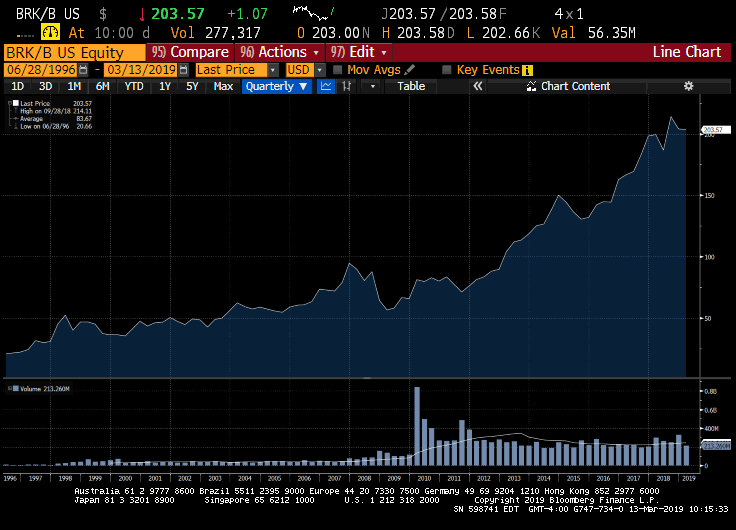Click the 203.57 last price axis label
This screenshot has height=530, width=736.
tap(716, 130)
